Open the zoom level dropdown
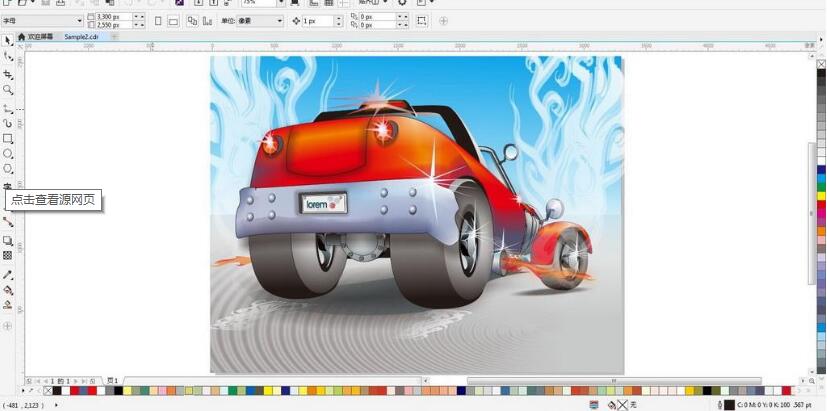 pos(279,3)
